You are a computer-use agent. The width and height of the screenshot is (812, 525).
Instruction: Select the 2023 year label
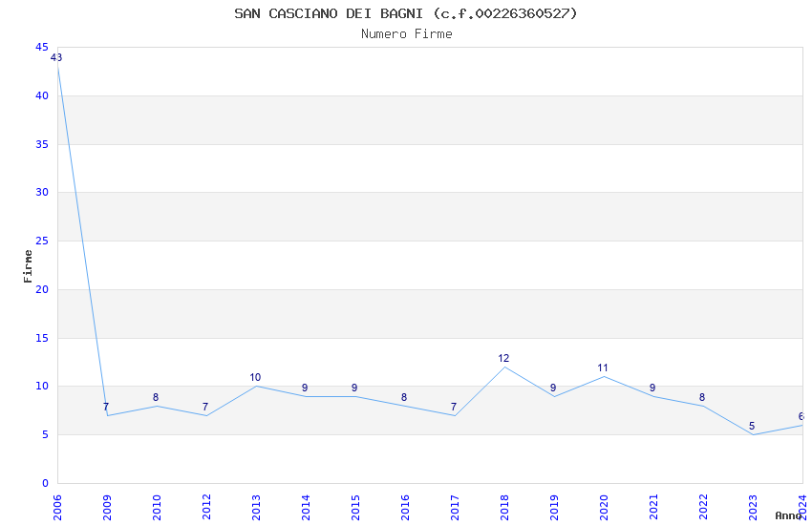[x=754, y=508]
